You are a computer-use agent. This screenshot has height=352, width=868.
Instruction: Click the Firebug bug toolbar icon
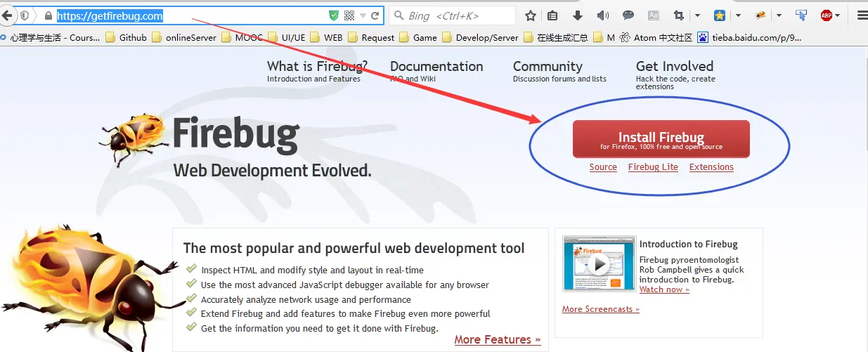[x=760, y=15]
